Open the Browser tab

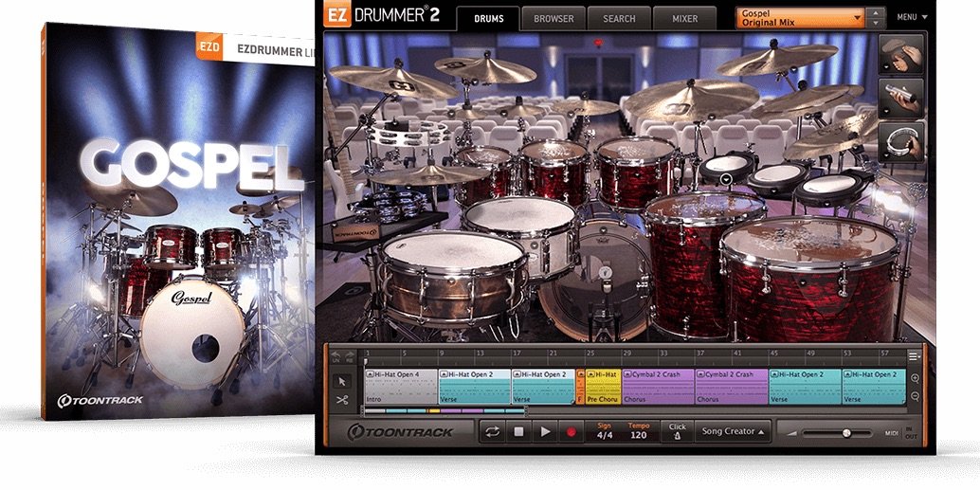click(553, 18)
